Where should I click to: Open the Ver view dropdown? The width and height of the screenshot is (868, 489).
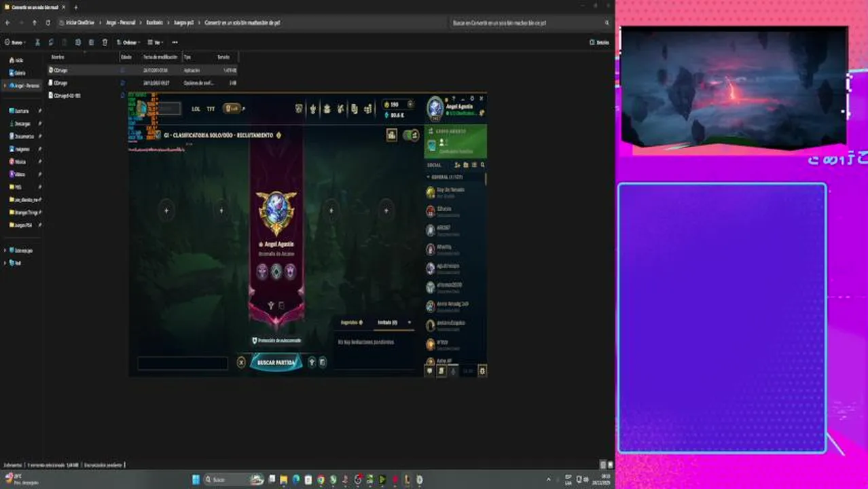(156, 42)
